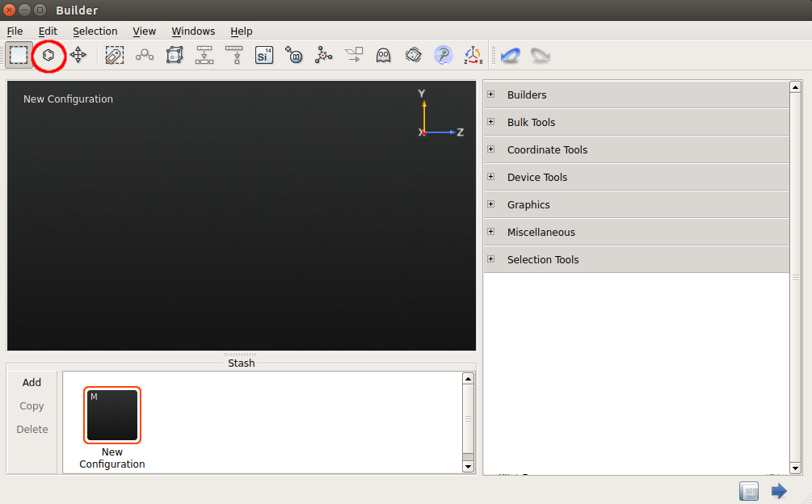Click the blue undo arrow
The height and width of the screenshot is (504, 812).
click(x=510, y=55)
